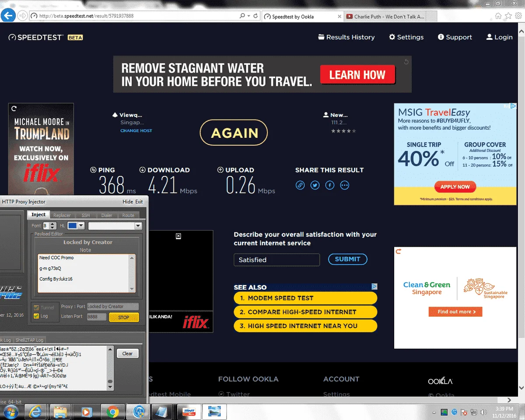Share the result on Facebook
The width and height of the screenshot is (525, 420).
coord(330,185)
